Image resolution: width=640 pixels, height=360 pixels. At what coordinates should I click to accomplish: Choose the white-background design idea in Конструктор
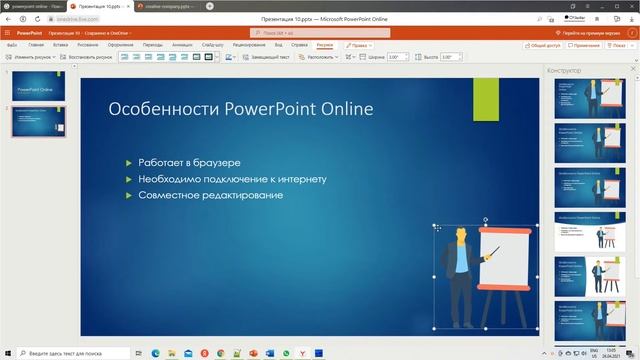[590, 231]
